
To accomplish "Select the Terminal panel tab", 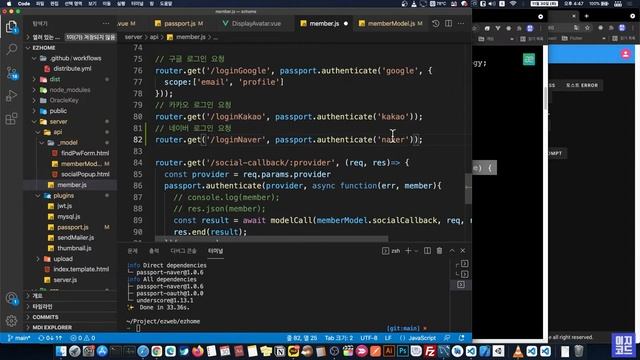I will 216,251.
